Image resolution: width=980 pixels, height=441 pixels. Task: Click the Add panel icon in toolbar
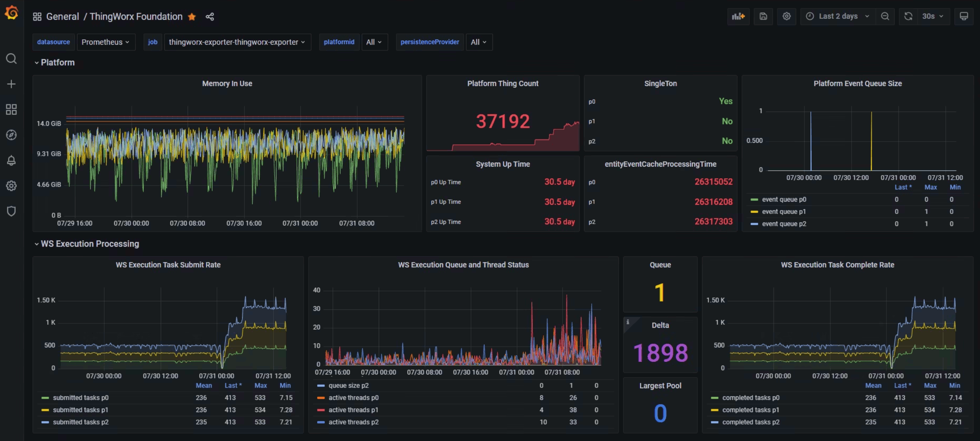(738, 17)
